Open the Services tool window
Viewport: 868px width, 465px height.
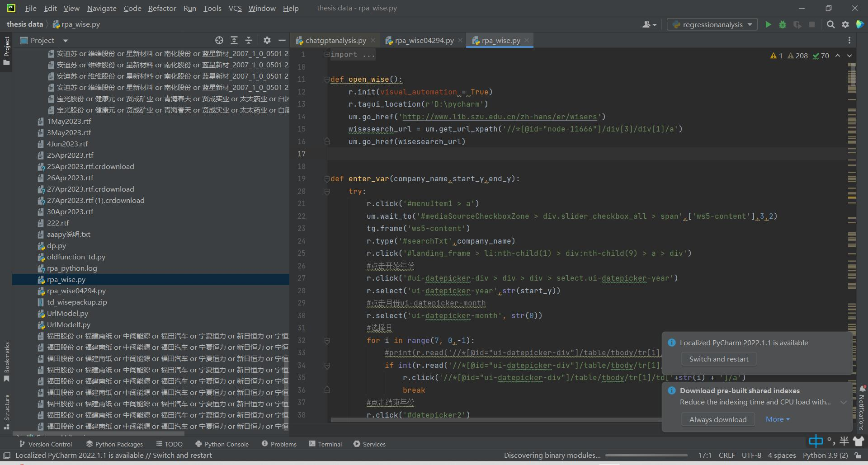click(x=369, y=444)
